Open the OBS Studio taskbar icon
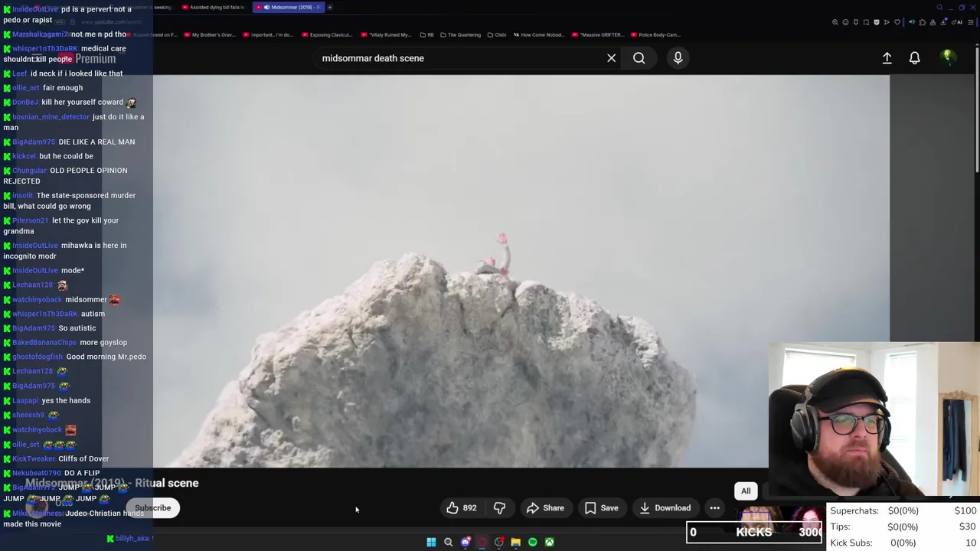 point(498,542)
